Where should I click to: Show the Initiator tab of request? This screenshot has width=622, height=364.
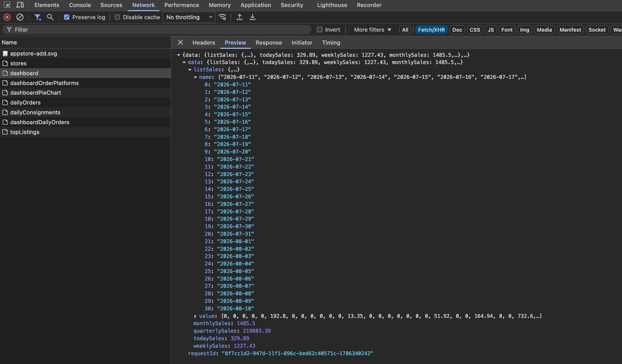click(x=302, y=43)
